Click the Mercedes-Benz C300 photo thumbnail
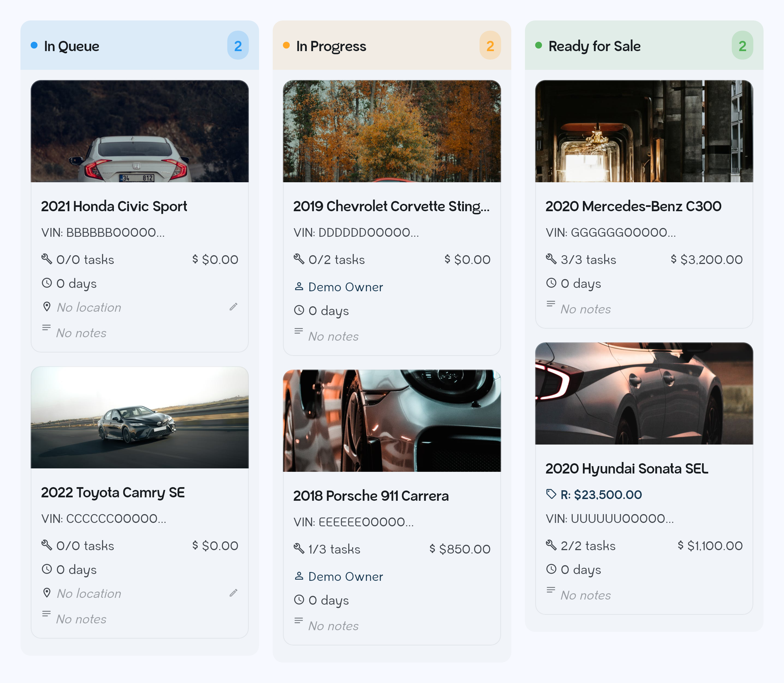 click(644, 131)
